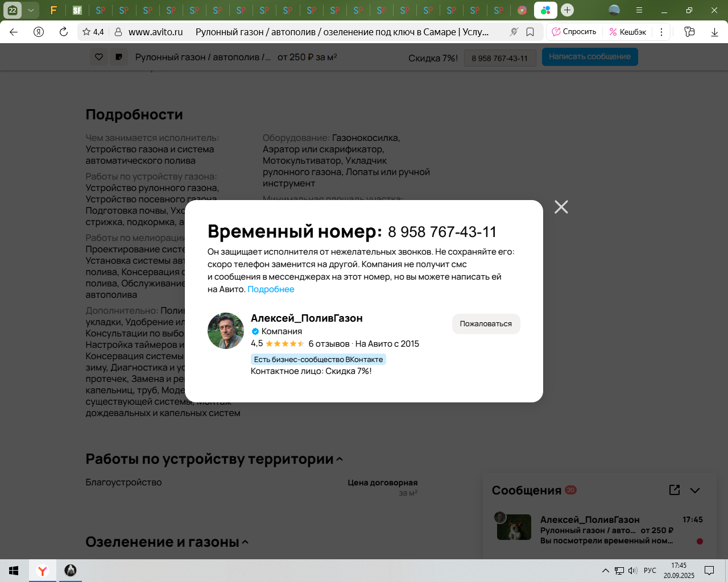Open Алексей_ПоливГазон profile avatar in popup
Screen dimensions: 728x582
[x=226, y=331]
